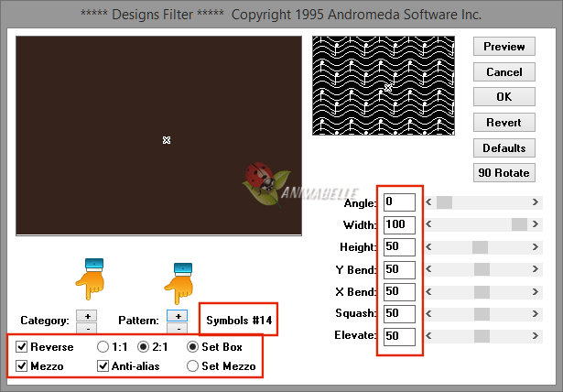This screenshot has height=392, width=563.
Task: Click the Symbols #14 pattern name
Action: point(239,321)
